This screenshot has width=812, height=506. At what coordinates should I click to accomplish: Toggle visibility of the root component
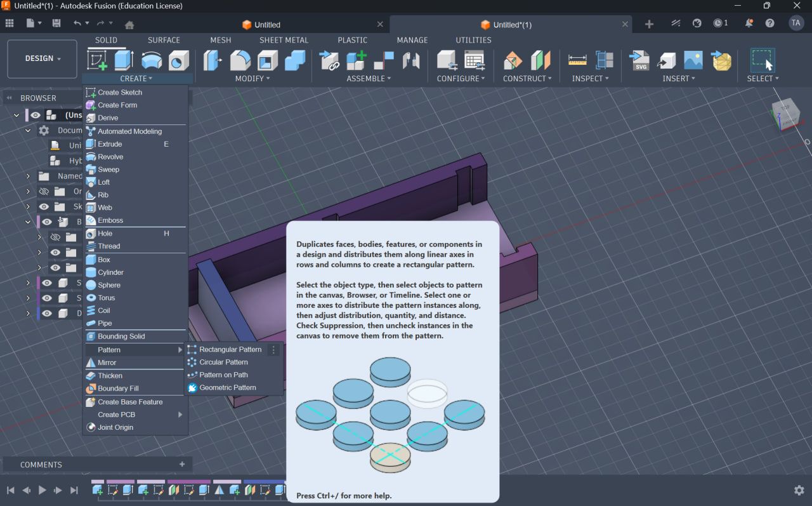click(x=36, y=115)
